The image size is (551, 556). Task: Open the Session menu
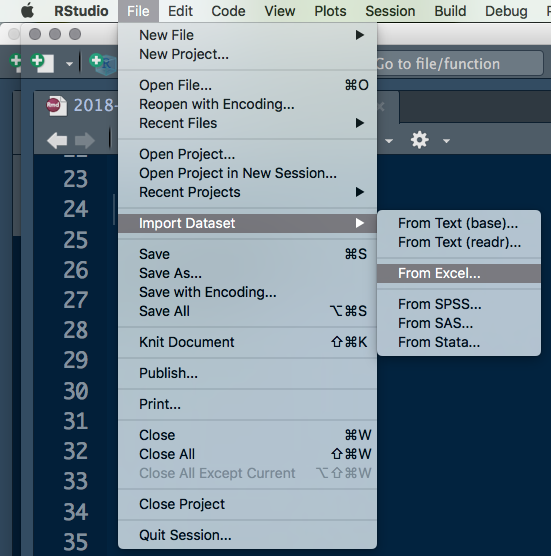(390, 11)
